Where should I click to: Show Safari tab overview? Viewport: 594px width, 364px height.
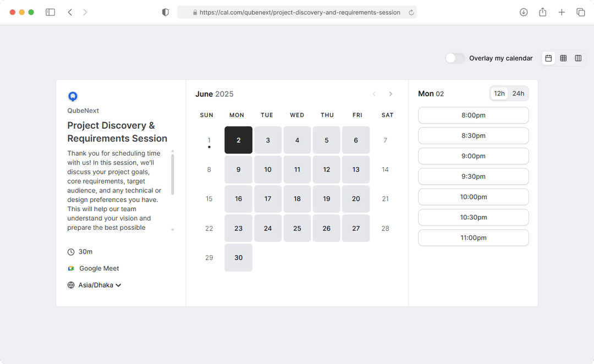(x=580, y=12)
